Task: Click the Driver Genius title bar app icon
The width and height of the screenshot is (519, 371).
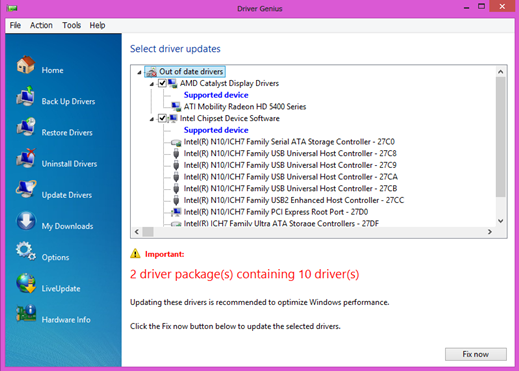Action: click(12, 8)
